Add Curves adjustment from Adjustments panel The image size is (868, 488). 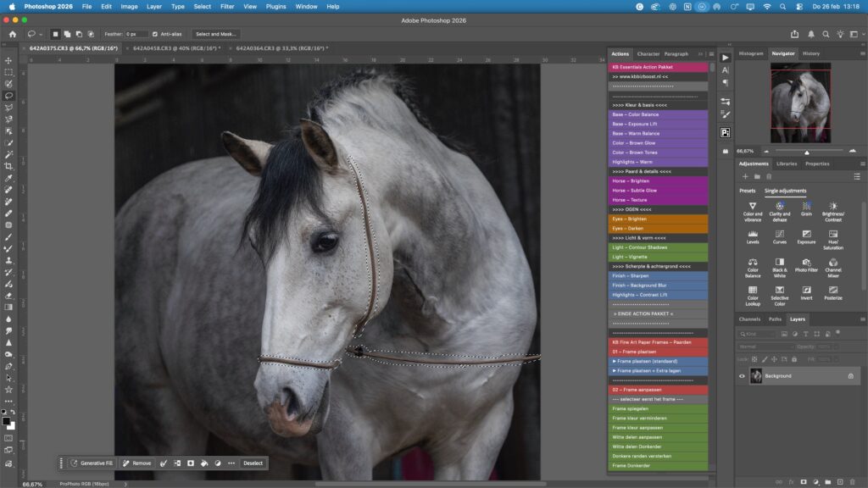[779, 233]
